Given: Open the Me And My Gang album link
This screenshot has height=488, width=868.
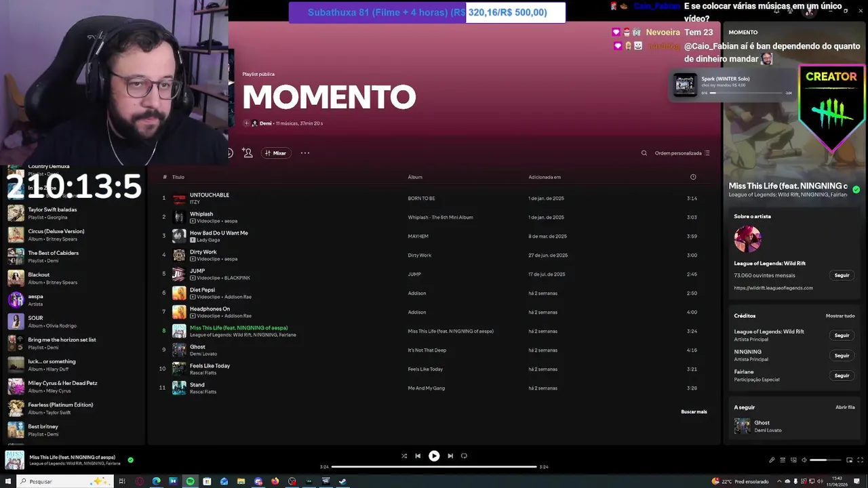Looking at the screenshot, I should pos(426,388).
